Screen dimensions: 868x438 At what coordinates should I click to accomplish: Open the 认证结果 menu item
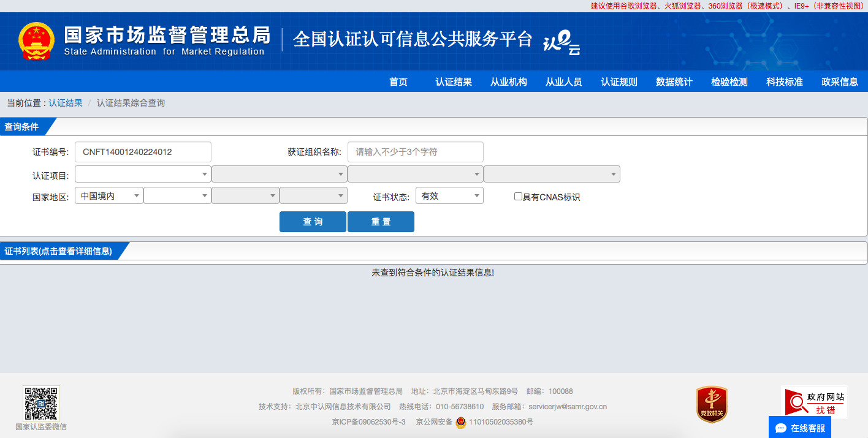(454, 81)
